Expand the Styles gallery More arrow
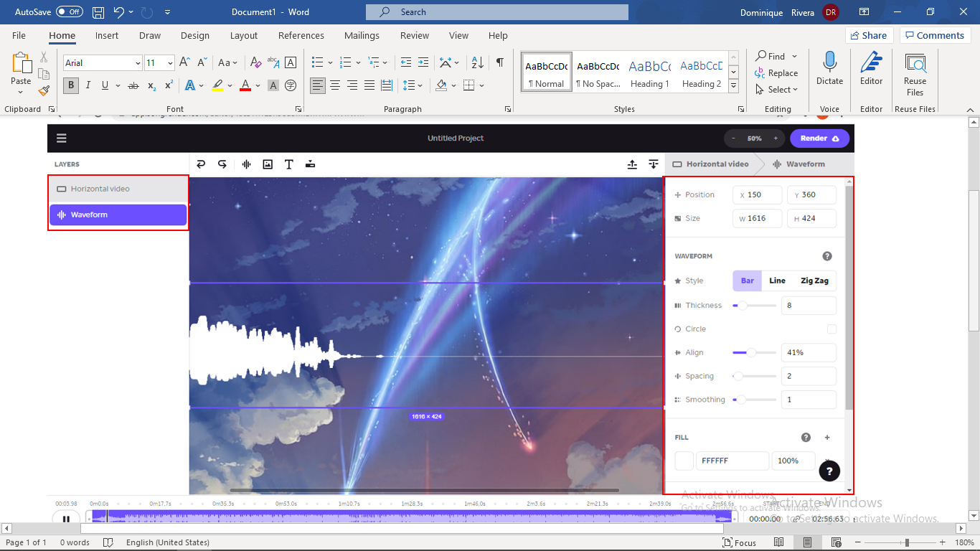The image size is (980, 551). click(733, 85)
